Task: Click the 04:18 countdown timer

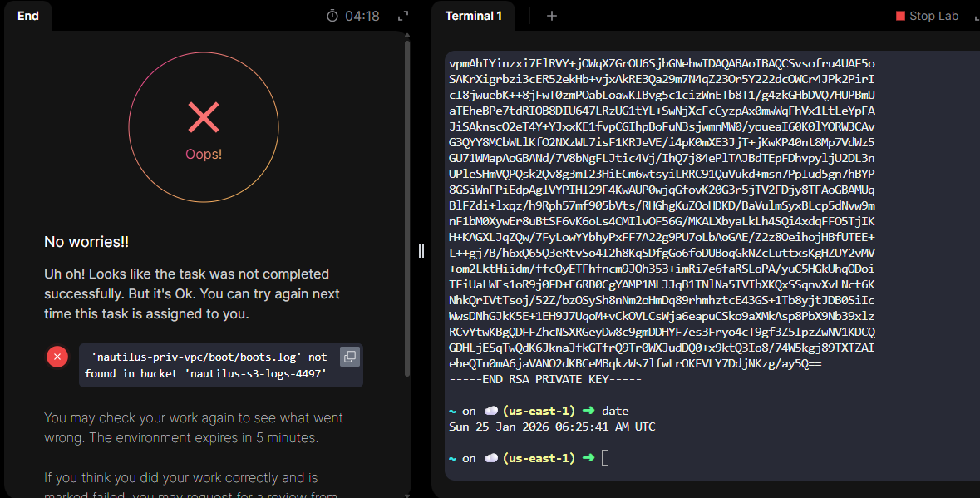Action: (x=362, y=16)
